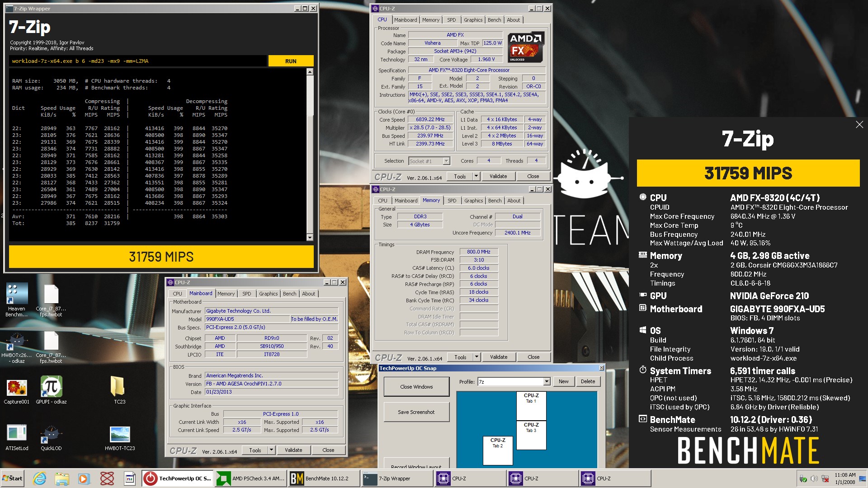Click BenchMate icon beside version row
The width and height of the screenshot is (868, 488).
click(643, 419)
